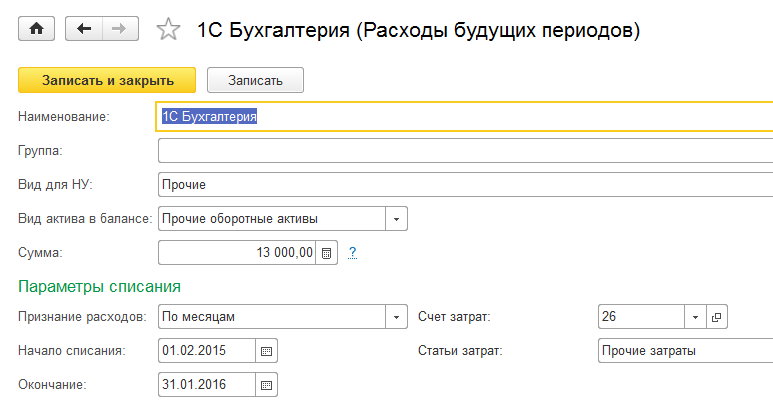Expand the Счет затрат dropdown arrow

(x=695, y=318)
